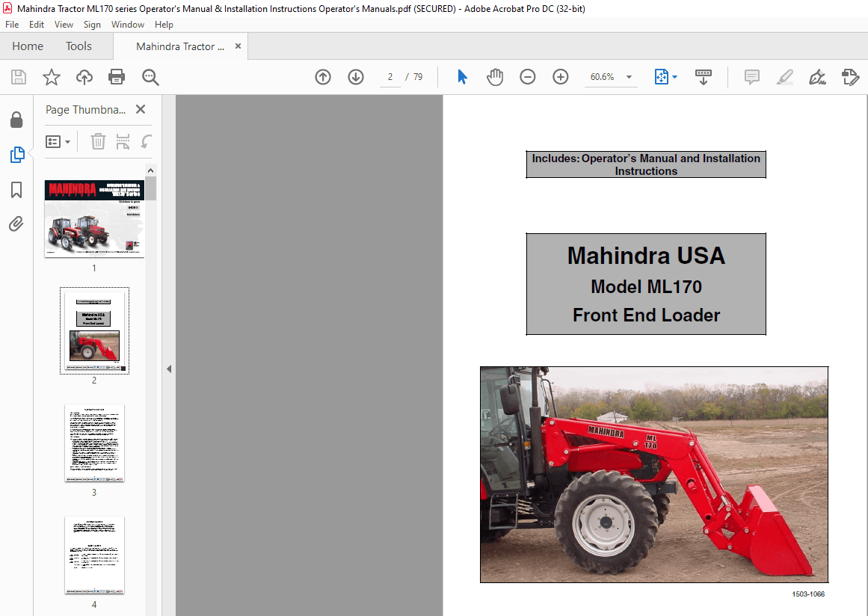Open the page display options dropdown
The width and height of the screenshot is (868, 616).
coord(674,76)
